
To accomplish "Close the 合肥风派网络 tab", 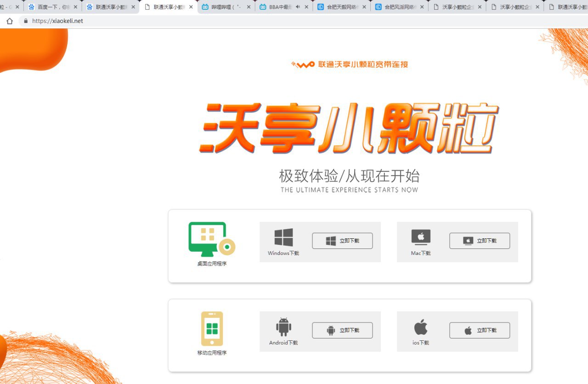I will [422, 7].
